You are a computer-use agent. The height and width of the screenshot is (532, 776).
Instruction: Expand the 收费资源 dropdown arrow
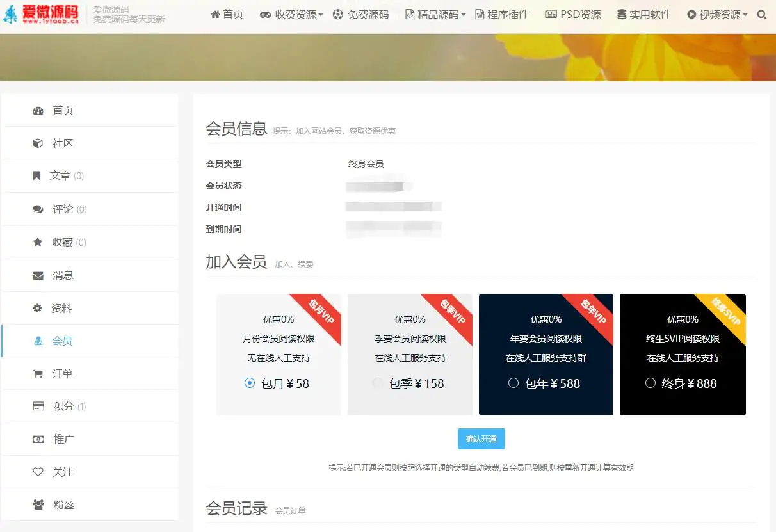click(x=321, y=15)
